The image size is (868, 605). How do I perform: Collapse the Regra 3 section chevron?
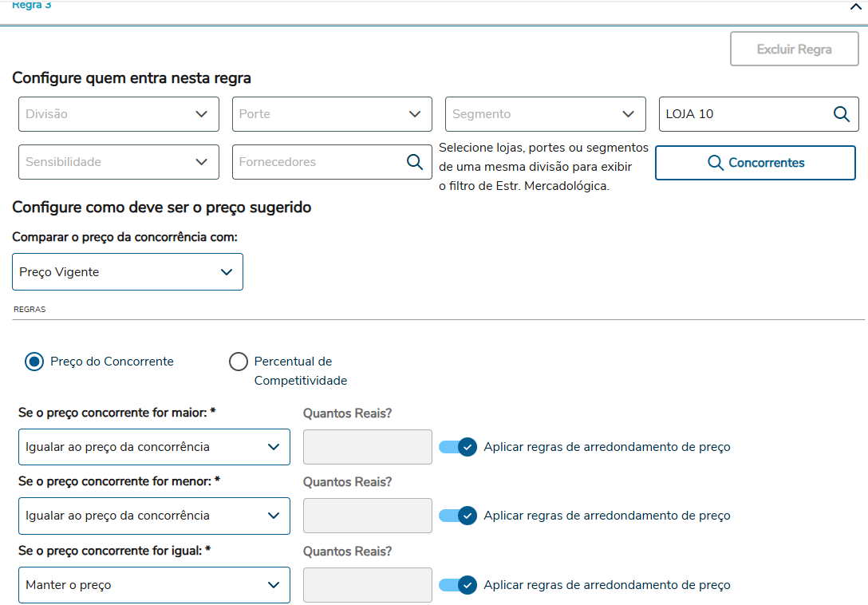click(x=856, y=6)
